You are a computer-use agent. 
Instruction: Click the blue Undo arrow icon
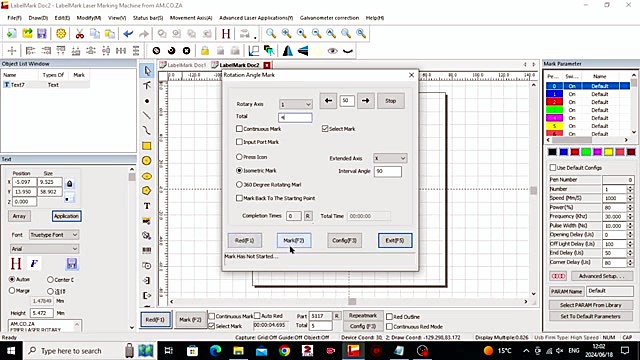128,33
